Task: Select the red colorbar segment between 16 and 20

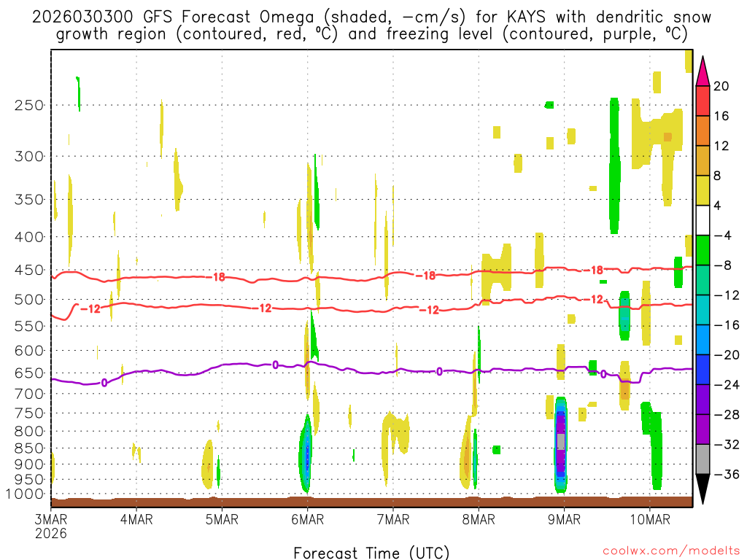Action: 703,101
